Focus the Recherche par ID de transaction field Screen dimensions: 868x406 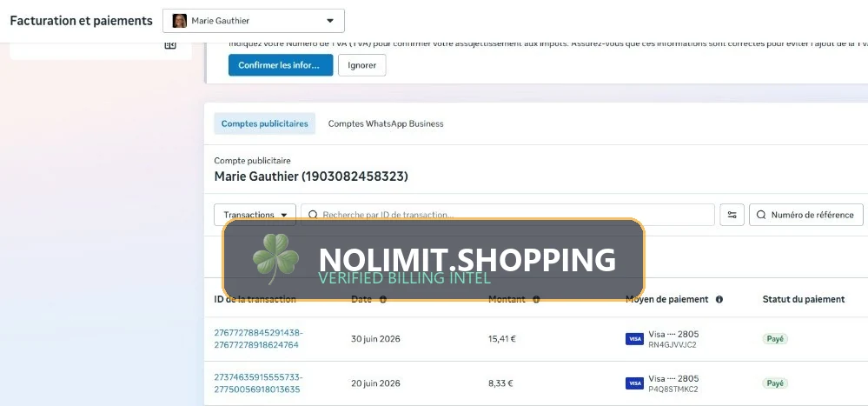507,215
